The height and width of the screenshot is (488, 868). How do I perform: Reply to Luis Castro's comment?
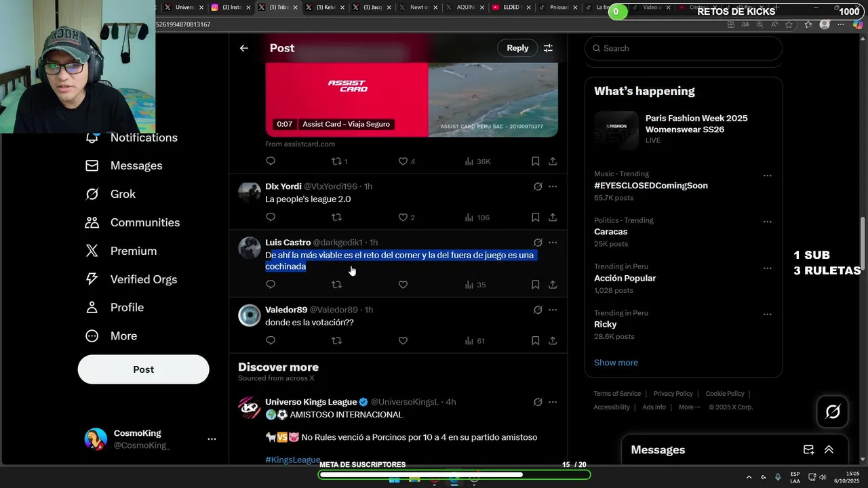click(x=271, y=285)
